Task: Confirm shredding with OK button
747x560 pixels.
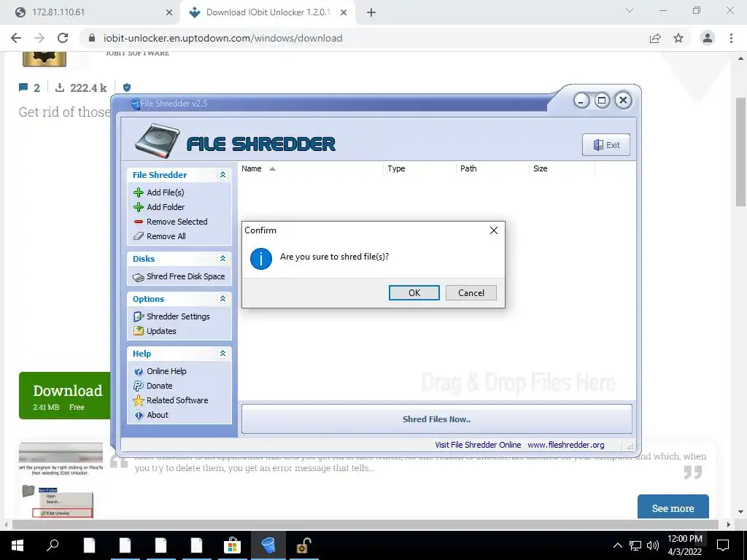Action: click(414, 293)
